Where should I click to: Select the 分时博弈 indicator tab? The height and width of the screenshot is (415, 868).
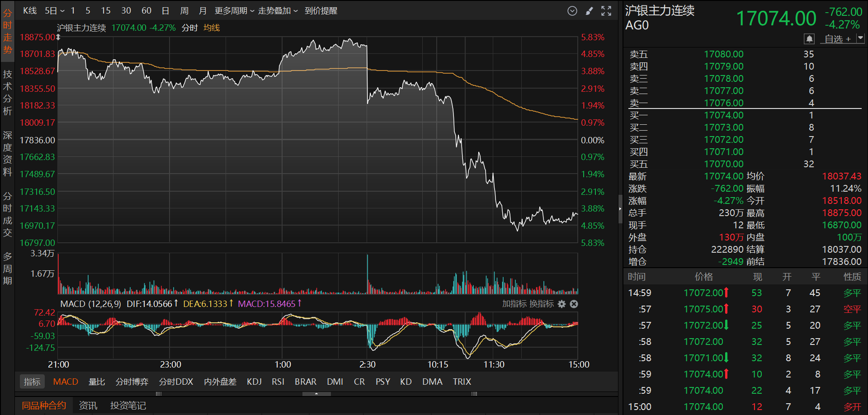(132, 382)
